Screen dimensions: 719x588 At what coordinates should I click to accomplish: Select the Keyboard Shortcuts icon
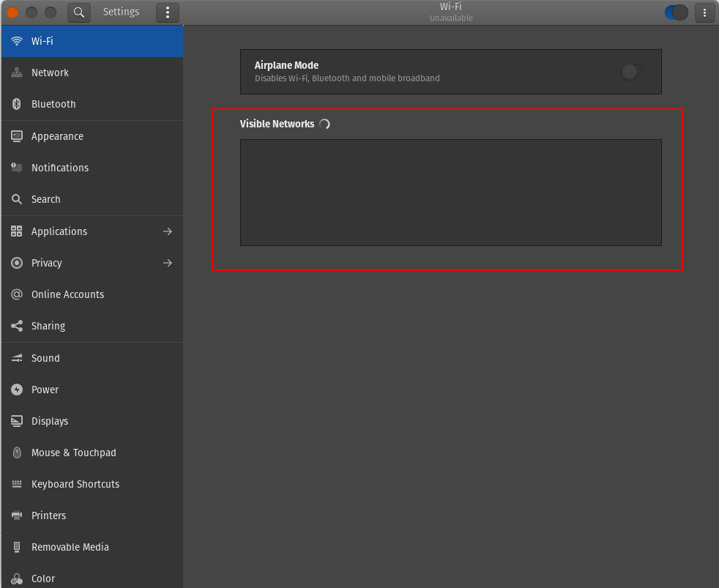tap(16, 484)
